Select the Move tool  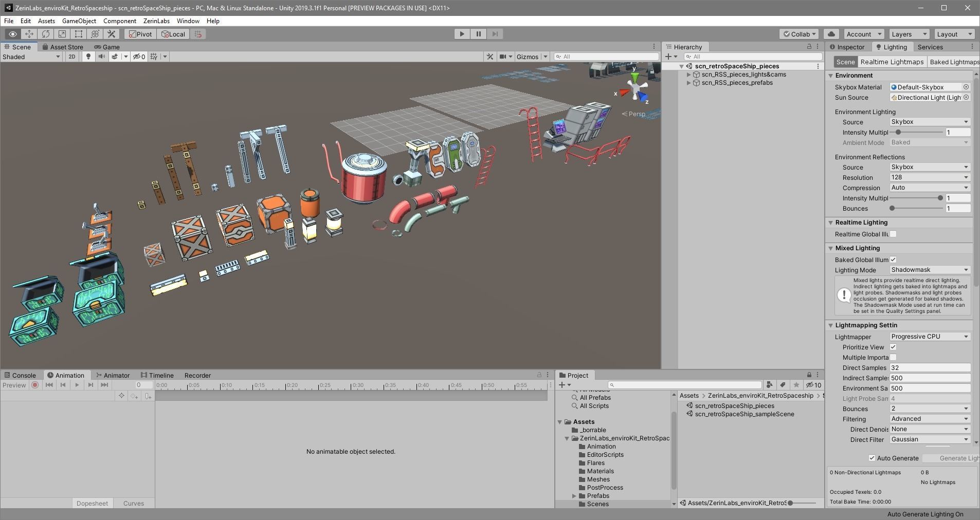29,34
